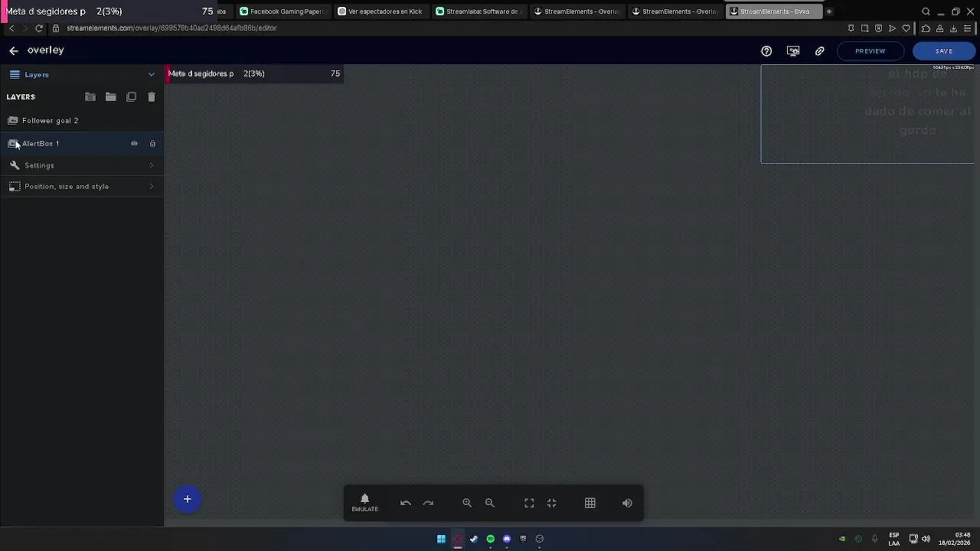Viewport: 980px width, 551px height.
Task: Click the heart favorites icon in browser toolbar
Action: click(x=906, y=28)
